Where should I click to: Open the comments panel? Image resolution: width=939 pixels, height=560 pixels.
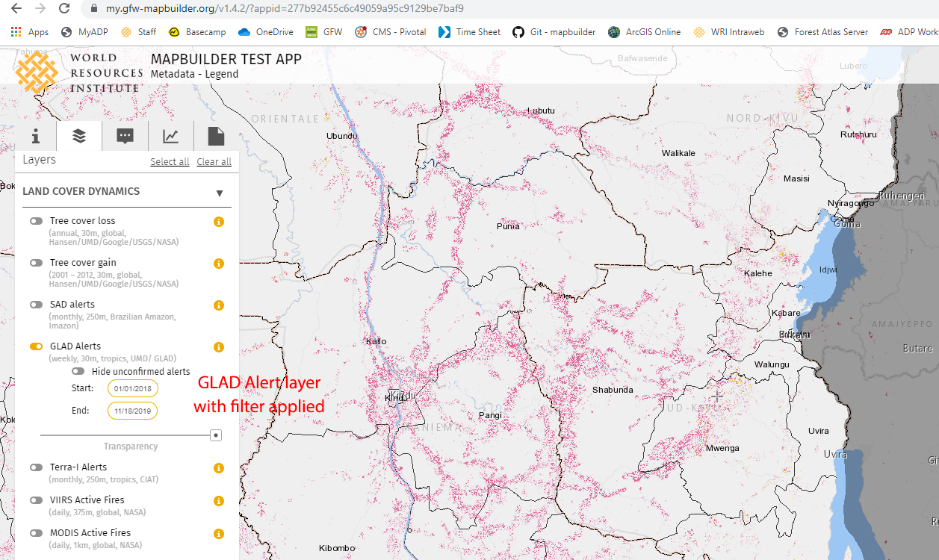tap(125, 136)
